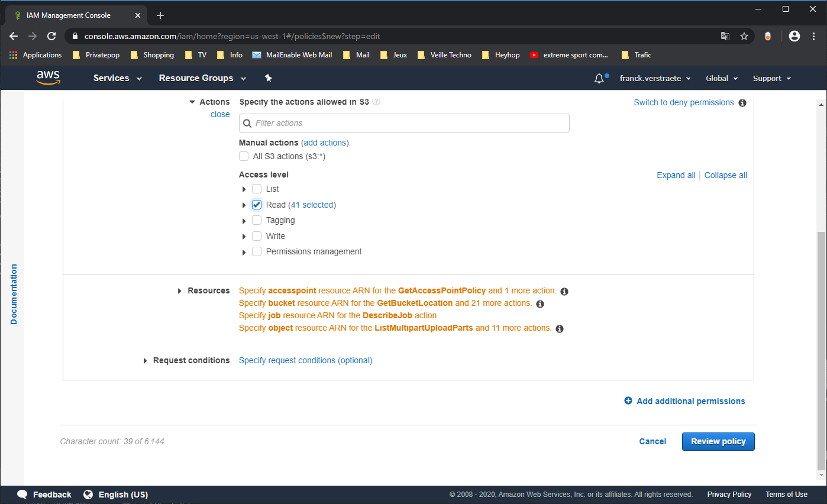
Task: Open the MailEnable Web Mail bookmark
Action: tap(292, 55)
